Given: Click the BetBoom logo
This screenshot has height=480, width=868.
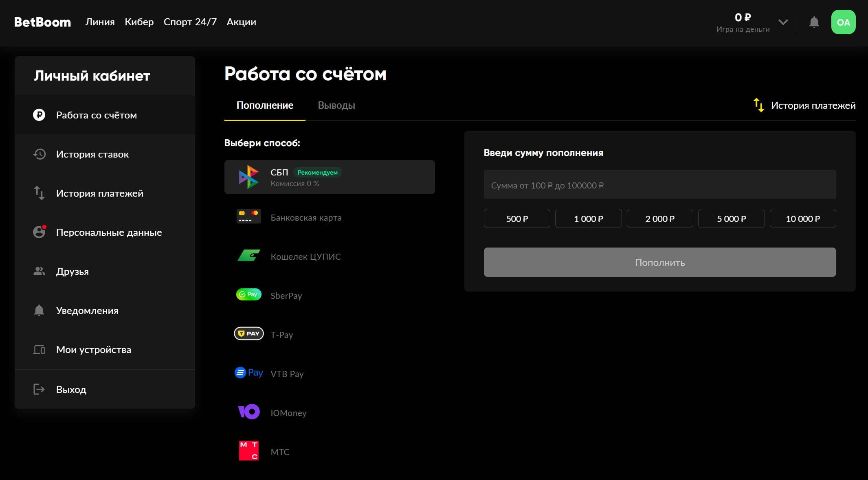Looking at the screenshot, I should pos(42,22).
